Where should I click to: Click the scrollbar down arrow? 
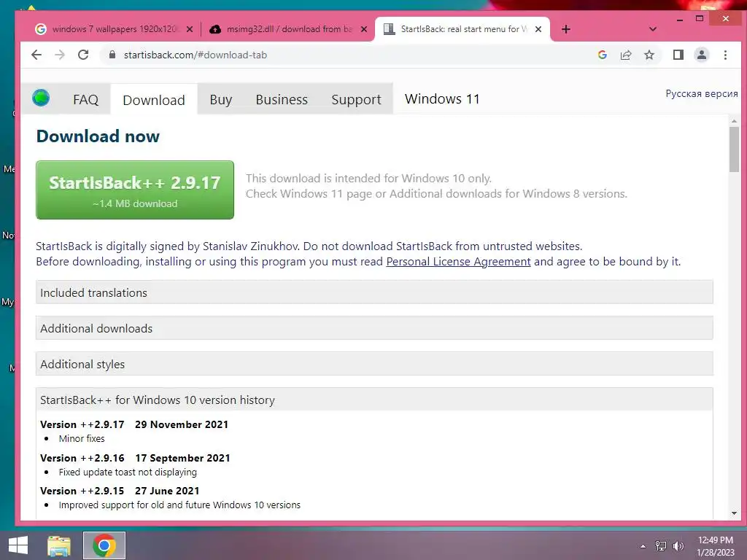[x=734, y=513]
